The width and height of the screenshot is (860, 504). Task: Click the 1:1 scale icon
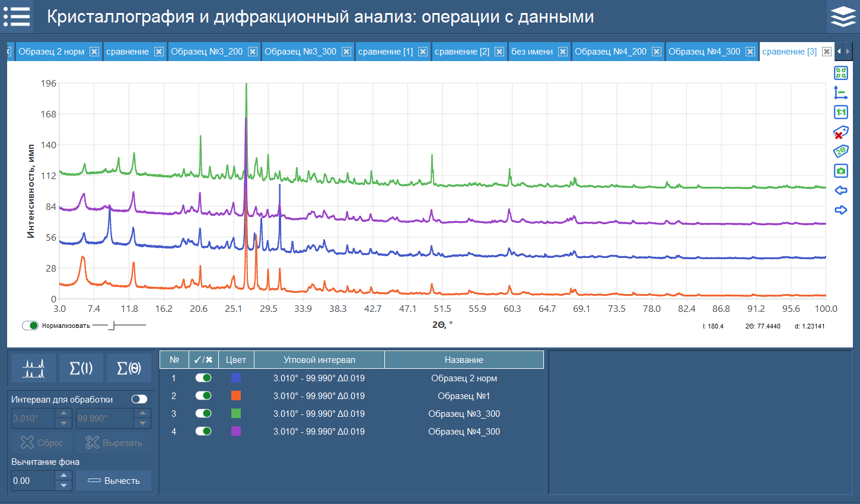point(840,112)
